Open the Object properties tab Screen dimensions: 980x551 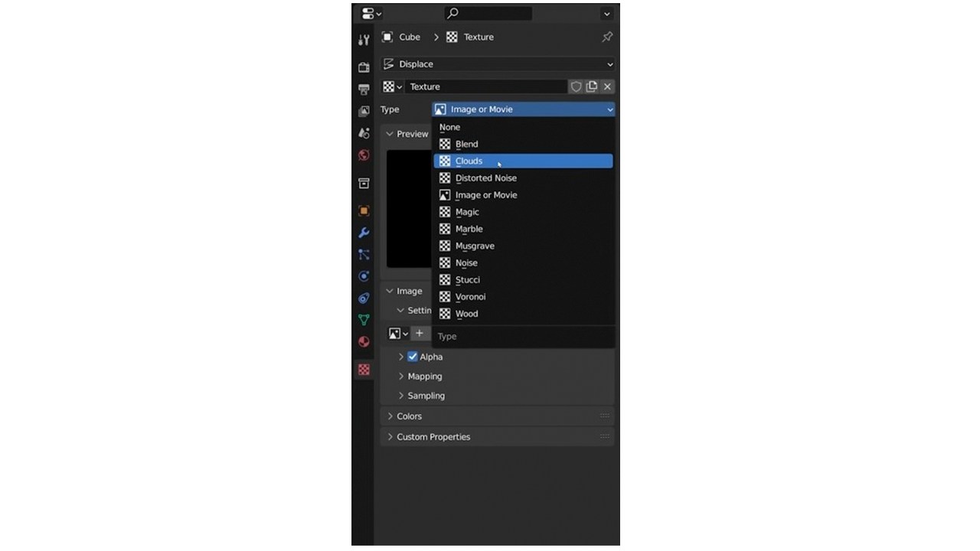[364, 211]
